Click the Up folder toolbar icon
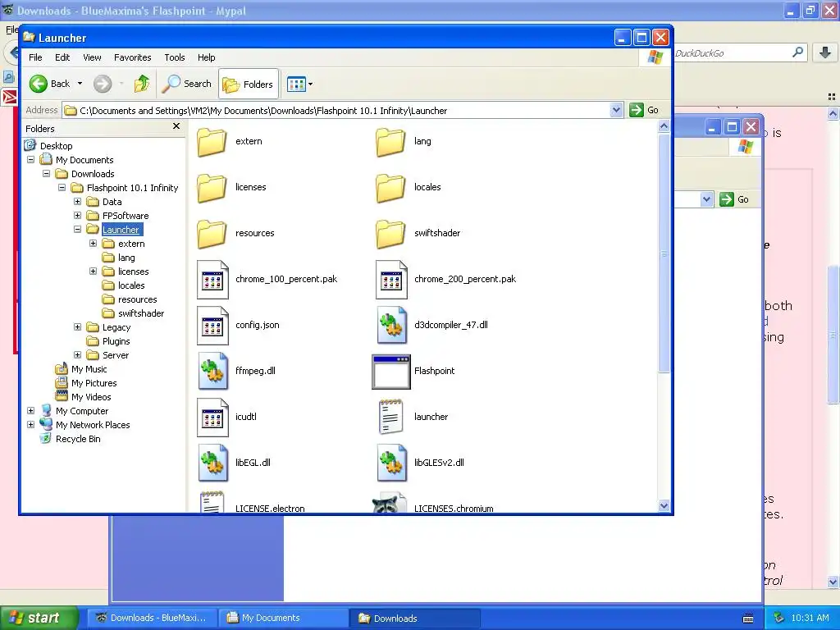840x630 pixels. 141,84
